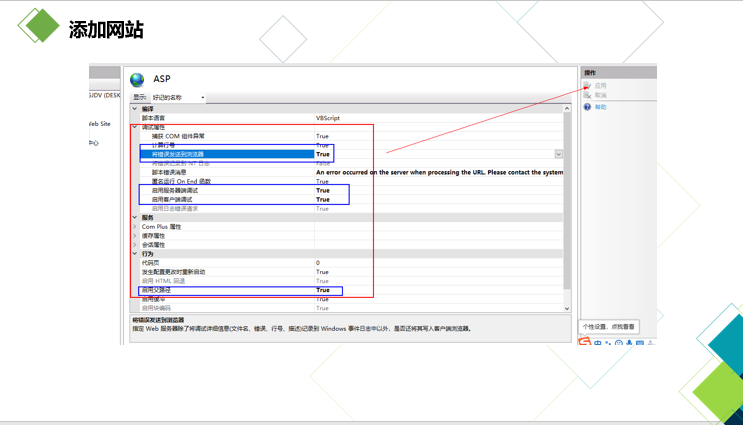Click the ASP globe icon in header
The height and width of the screenshot is (425, 743).
137,80
